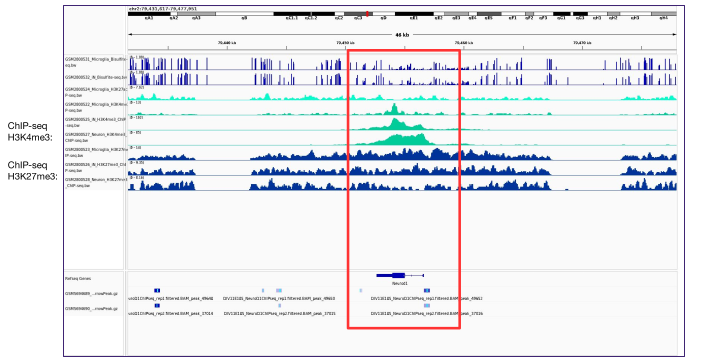Click the GSM5694890 peak feature near the Neurod1 gene end

[x=427, y=306]
